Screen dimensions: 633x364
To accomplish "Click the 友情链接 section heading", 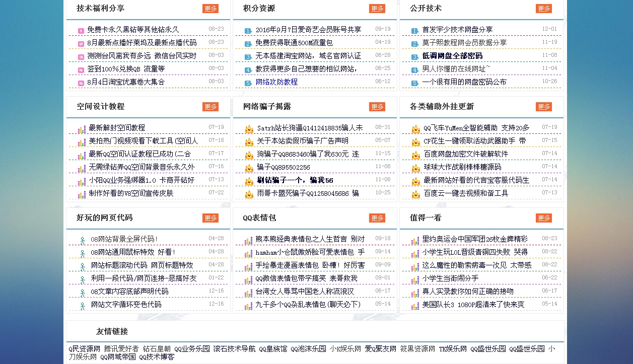I will [x=112, y=332].
